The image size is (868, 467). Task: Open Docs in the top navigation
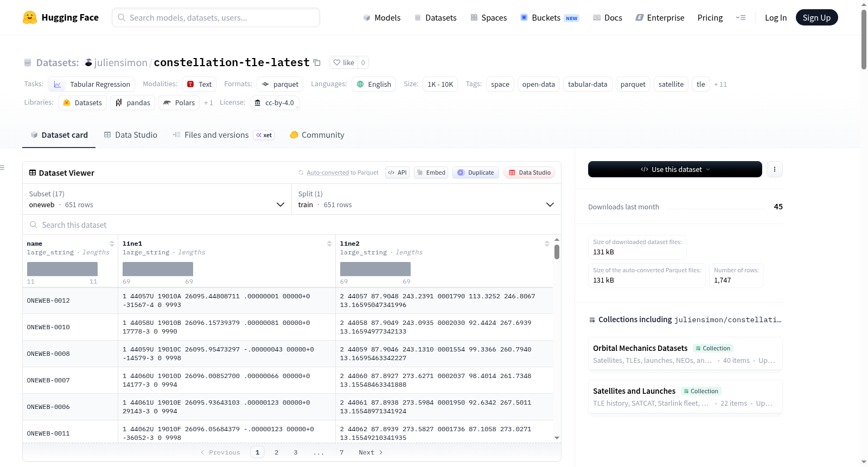(x=608, y=17)
